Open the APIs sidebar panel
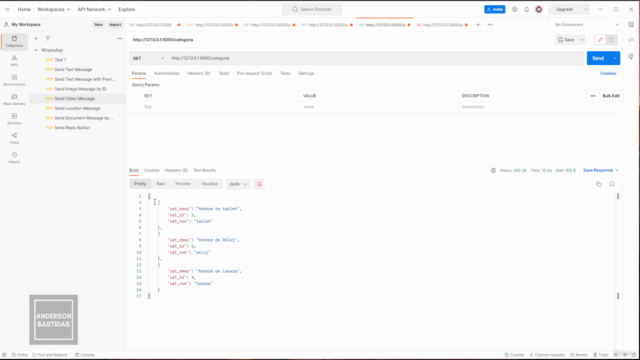Viewport: 640px width, 360px height. (14, 61)
